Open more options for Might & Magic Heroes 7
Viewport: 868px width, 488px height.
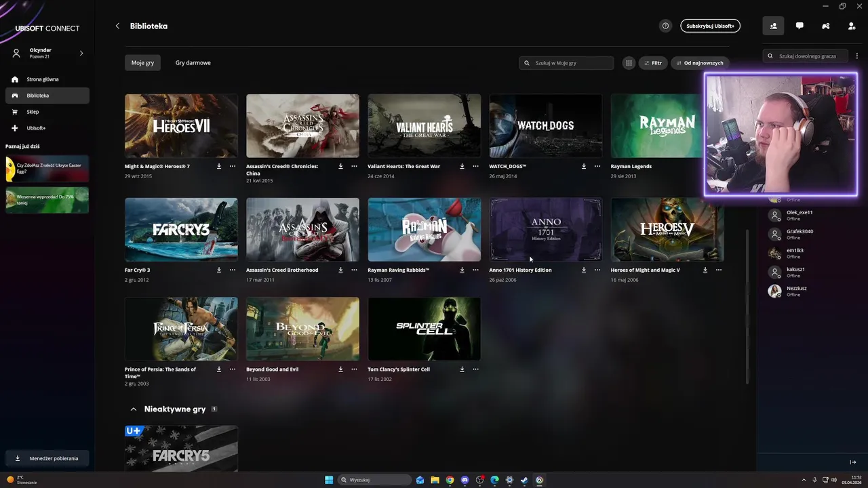tap(233, 166)
